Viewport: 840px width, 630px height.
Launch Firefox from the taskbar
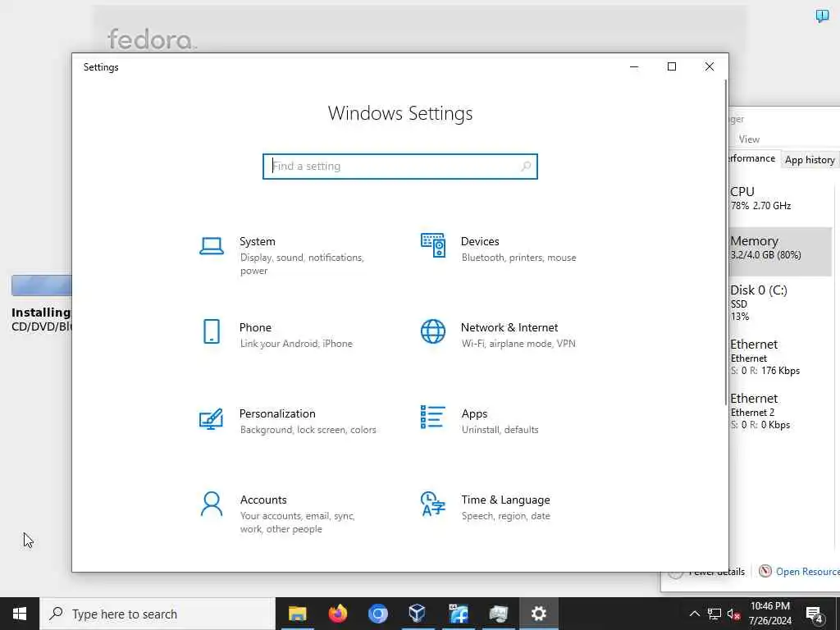(x=337, y=614)
